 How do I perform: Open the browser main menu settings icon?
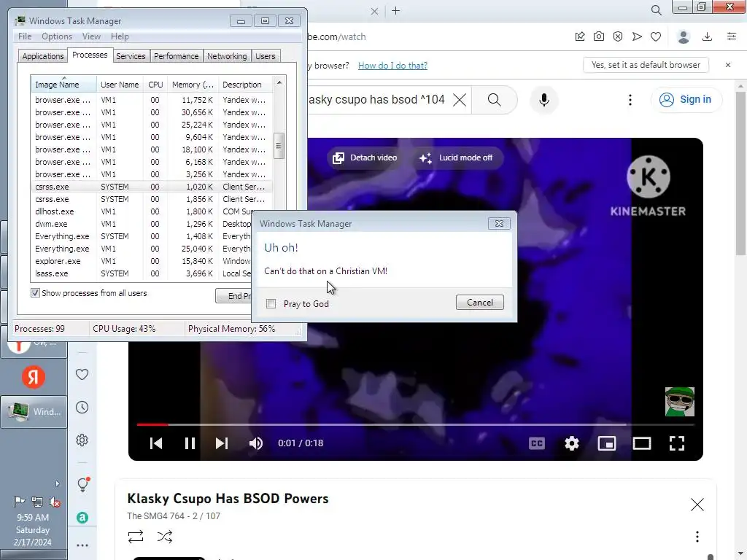point(732,36)
